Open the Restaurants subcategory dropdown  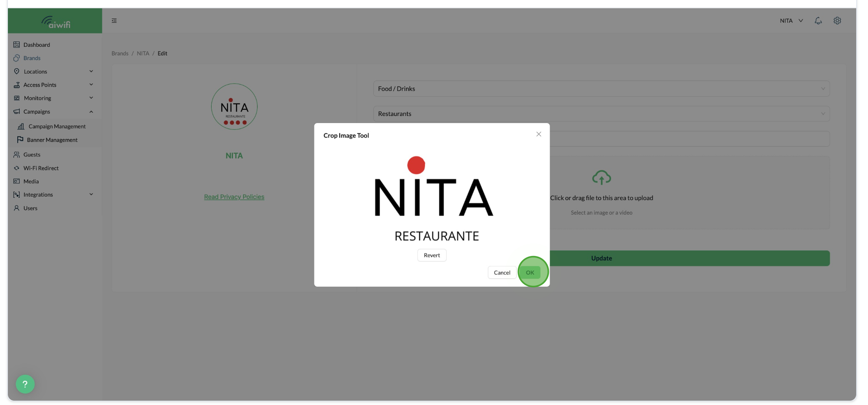(x=601, y=114)
